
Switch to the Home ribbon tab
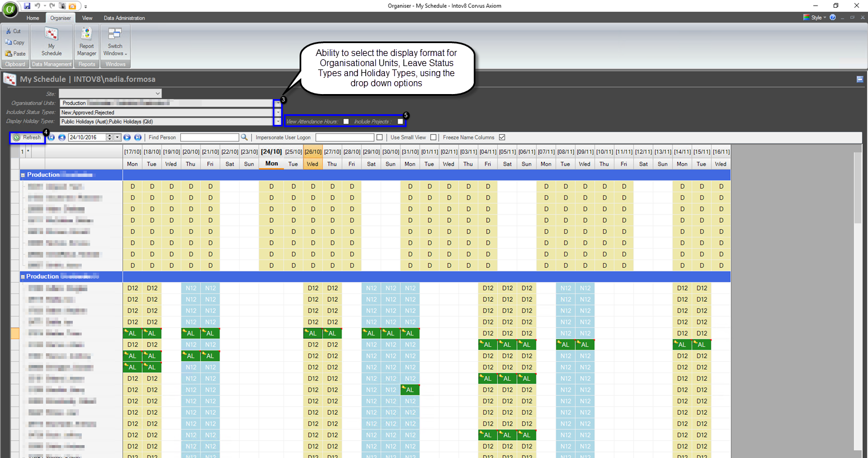pyautogui.click(x=33, y=18)
